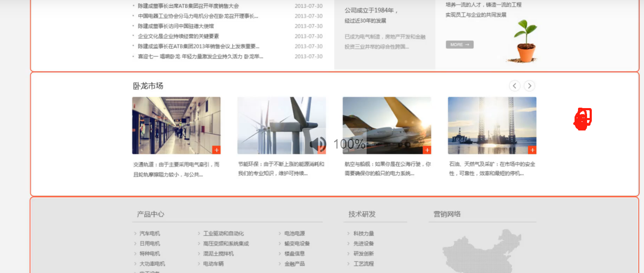Click the 电动车辆 link
Image resolution: width=644 pixels, height=273 pixels.
214,264
